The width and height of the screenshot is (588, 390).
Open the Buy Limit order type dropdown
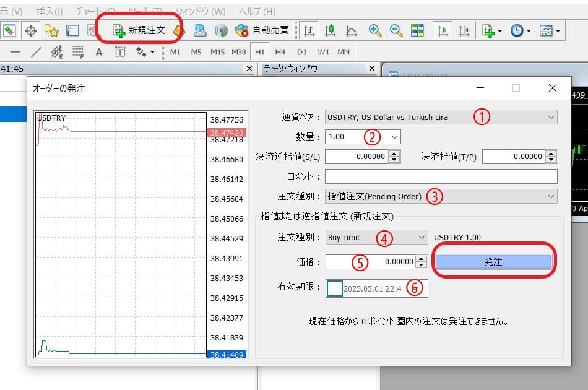[376, 237]
